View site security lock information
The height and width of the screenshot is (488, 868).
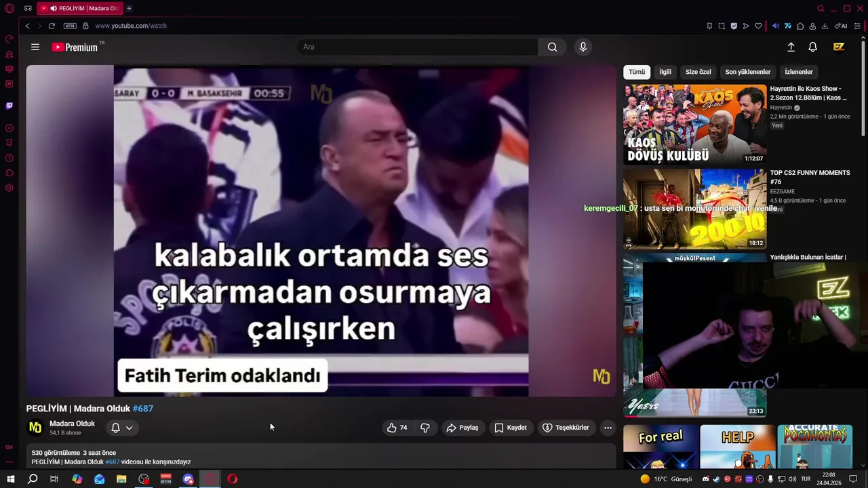pyautogui.click(x=85, y=26)
